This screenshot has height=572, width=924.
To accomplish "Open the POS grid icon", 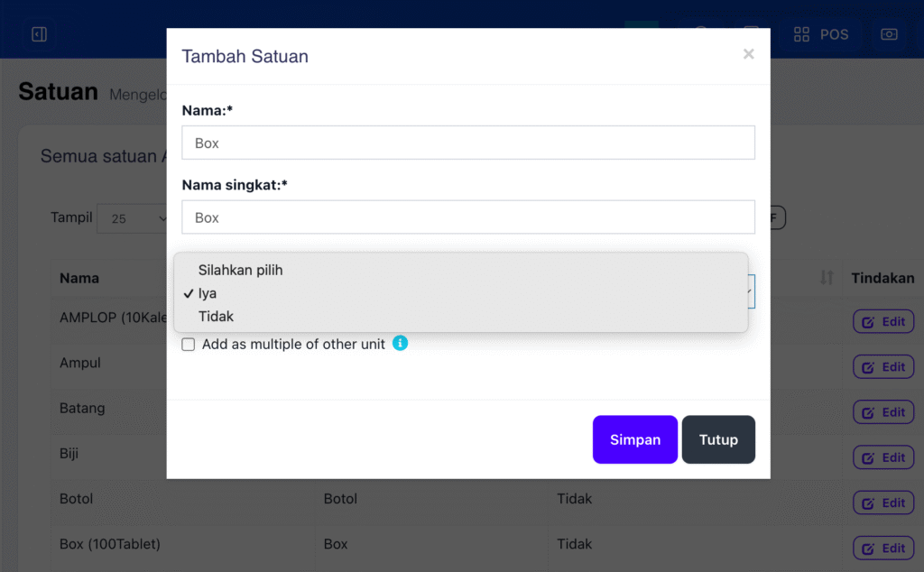I will click(x=801, y=34).
